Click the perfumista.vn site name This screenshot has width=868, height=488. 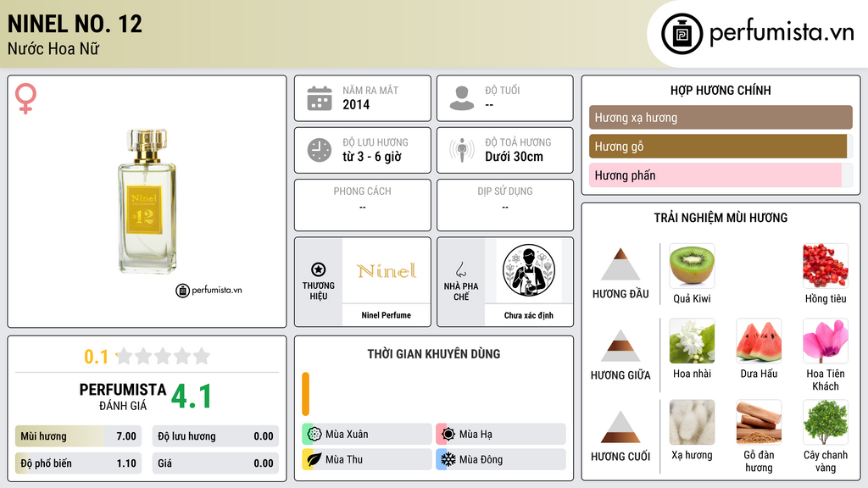pyautogui.click(x=782, y=32)
